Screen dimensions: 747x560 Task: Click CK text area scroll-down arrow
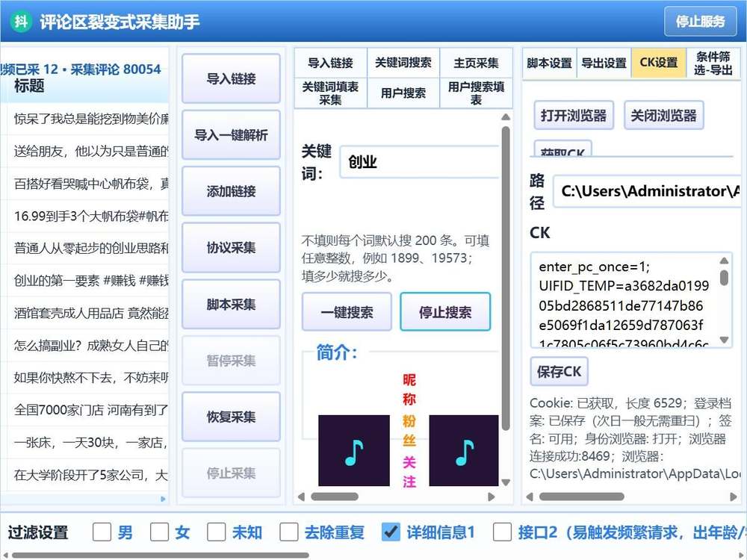point(724,340)
